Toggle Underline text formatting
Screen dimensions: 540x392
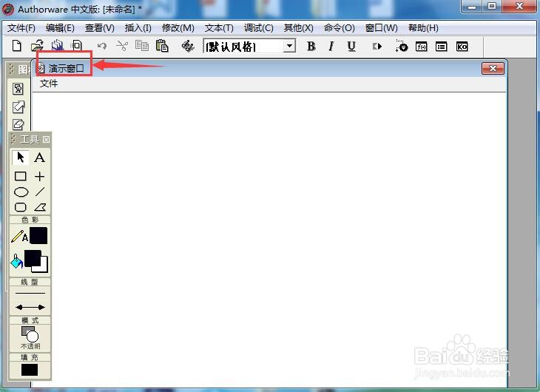(x=351, y=46)
